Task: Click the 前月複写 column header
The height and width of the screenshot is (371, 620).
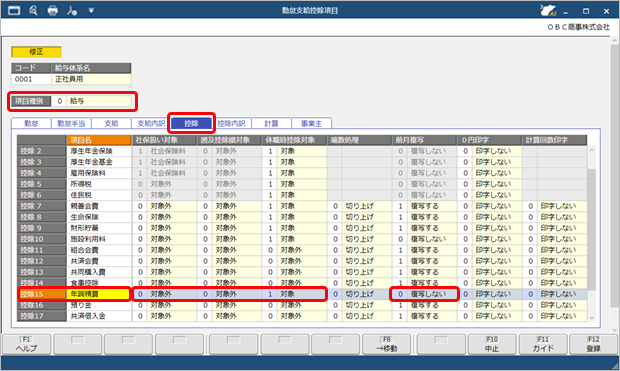Action: (x=424, y=140)
